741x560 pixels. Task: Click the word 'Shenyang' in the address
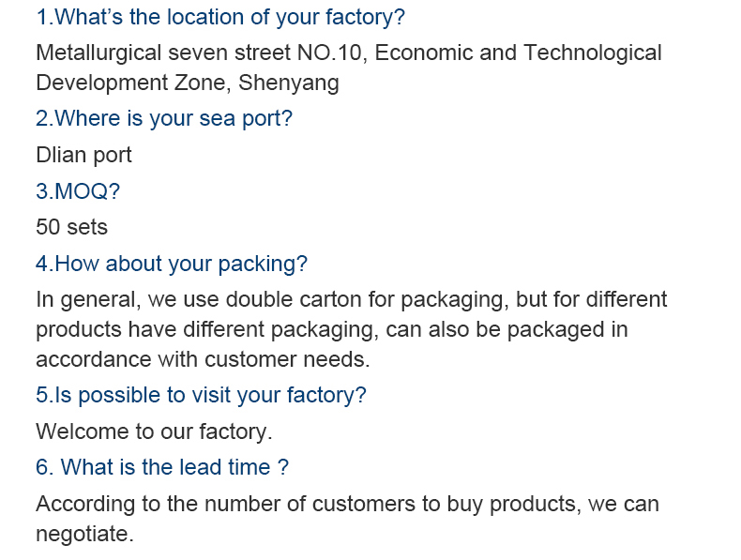point(289,83)
